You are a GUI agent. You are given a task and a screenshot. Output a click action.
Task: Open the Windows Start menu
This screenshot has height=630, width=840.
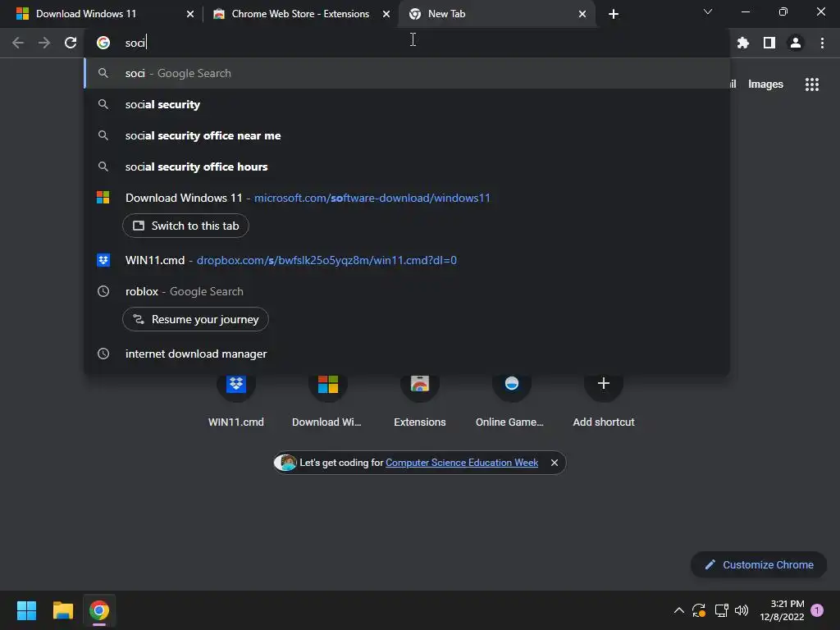click(x=26, y=610)
